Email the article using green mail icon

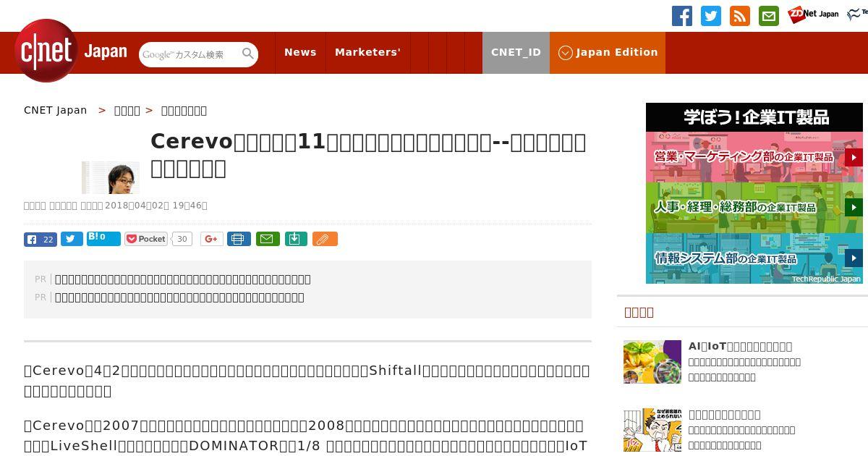click(x=268, y=239)
